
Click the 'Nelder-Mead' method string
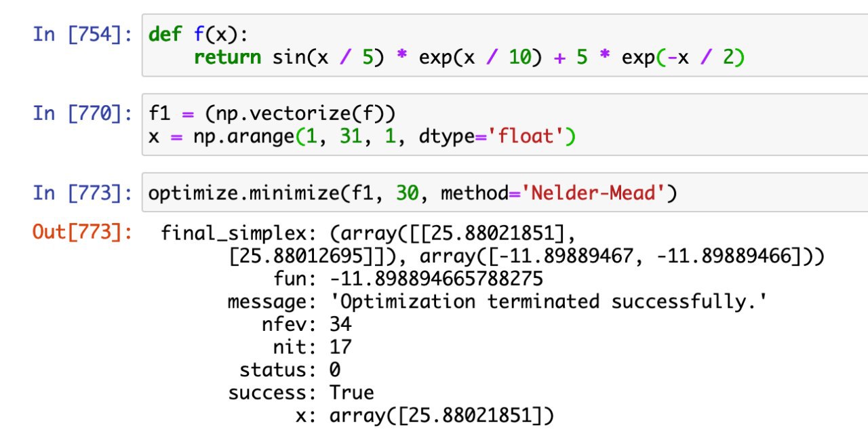587,194
